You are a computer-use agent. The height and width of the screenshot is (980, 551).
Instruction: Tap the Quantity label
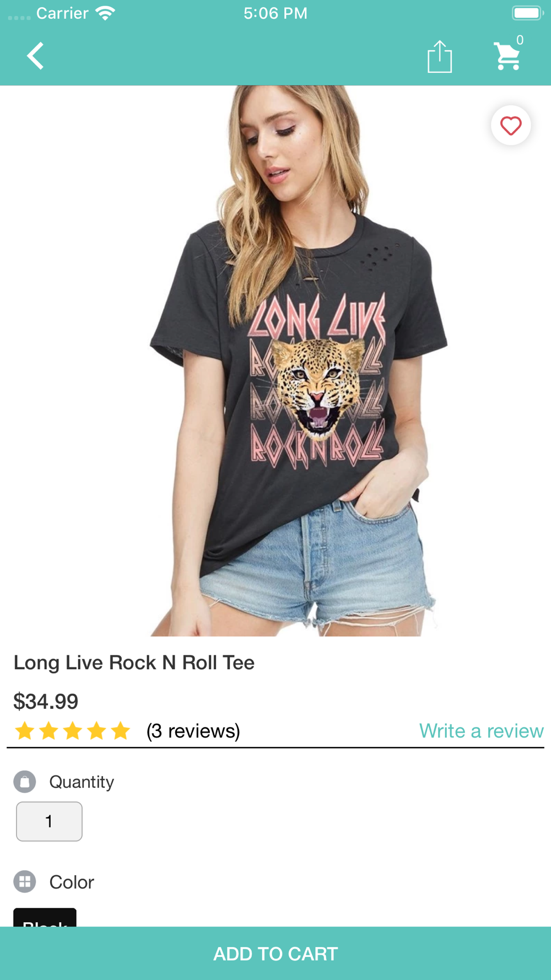click(x=82, y=782)
